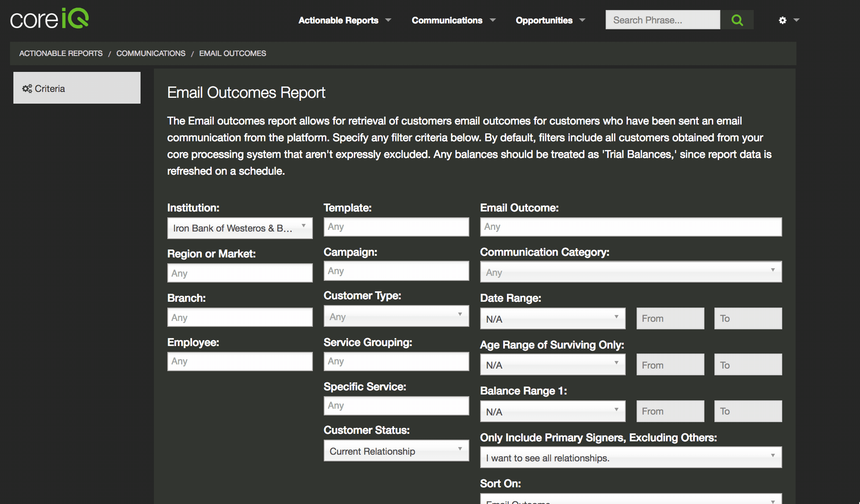Open the settings gear menu
Viewport: 860px width, 504px height.
pyautogui.click(x=788, y=20)
